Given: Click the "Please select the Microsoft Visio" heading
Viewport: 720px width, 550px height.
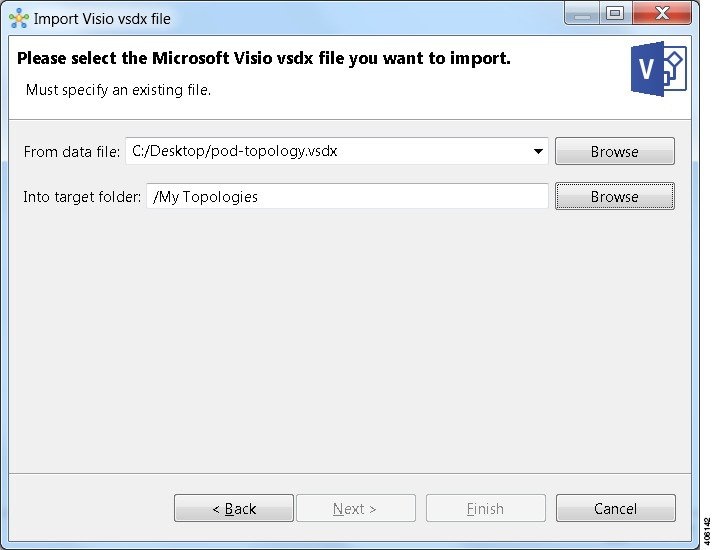Looking at the screenshot, I should (x=264, y=59).
